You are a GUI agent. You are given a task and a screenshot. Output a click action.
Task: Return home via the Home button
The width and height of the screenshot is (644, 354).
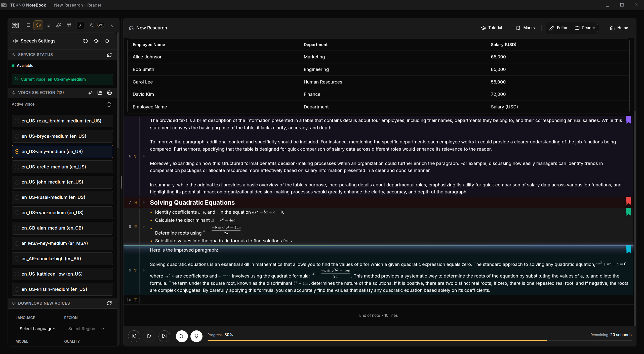click(619, 28)
